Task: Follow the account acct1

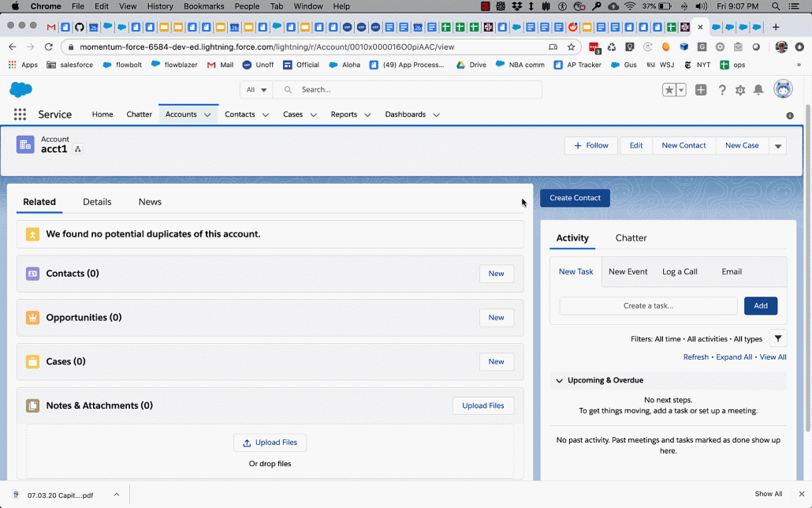Action: pos(590,145)
